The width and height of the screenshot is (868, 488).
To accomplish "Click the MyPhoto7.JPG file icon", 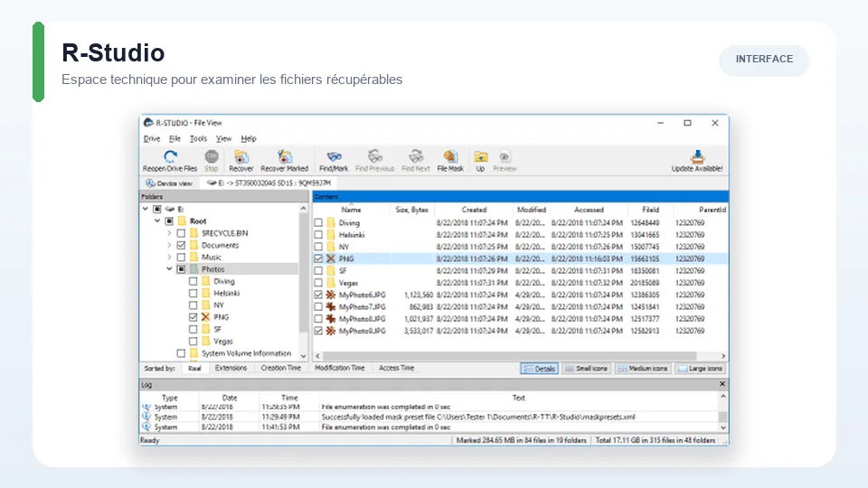I will click(x=331, y=306).
